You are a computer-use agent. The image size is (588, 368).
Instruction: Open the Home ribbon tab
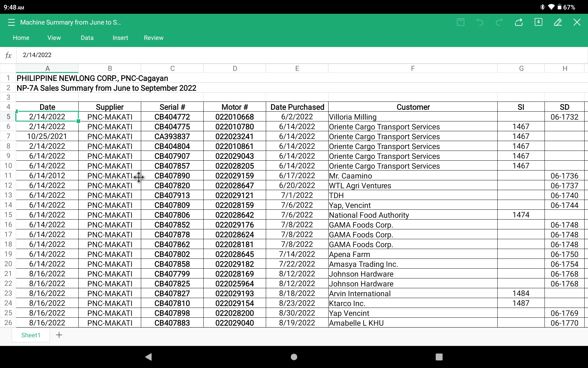pos(21,38)
